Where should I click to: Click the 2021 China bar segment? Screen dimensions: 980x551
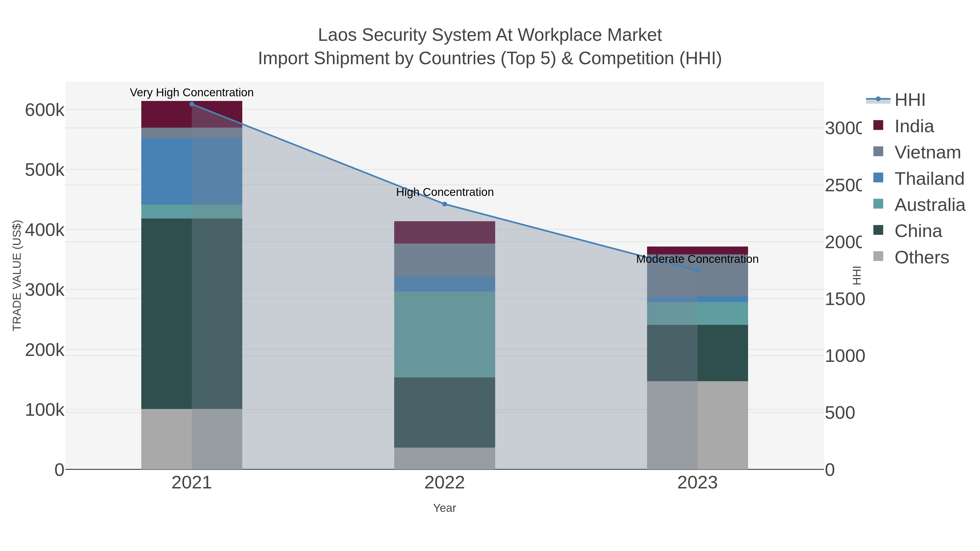pyautogui.click(x=192, y=314)
